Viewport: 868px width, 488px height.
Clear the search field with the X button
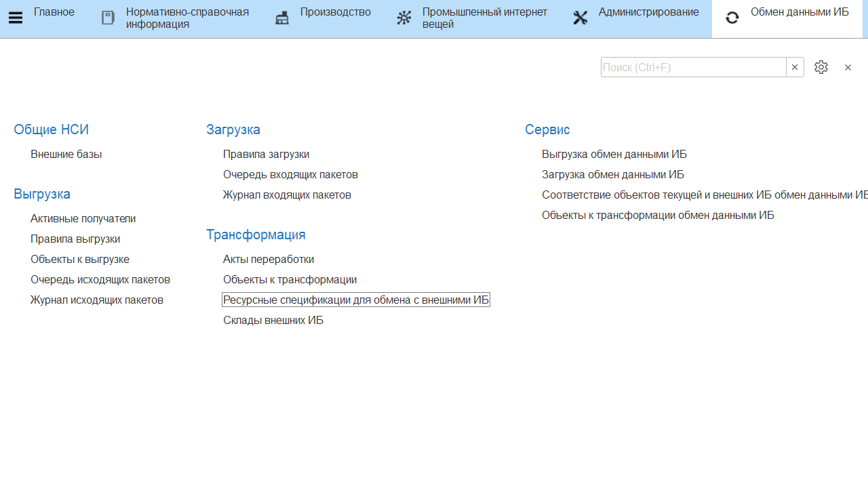point(795,67)
